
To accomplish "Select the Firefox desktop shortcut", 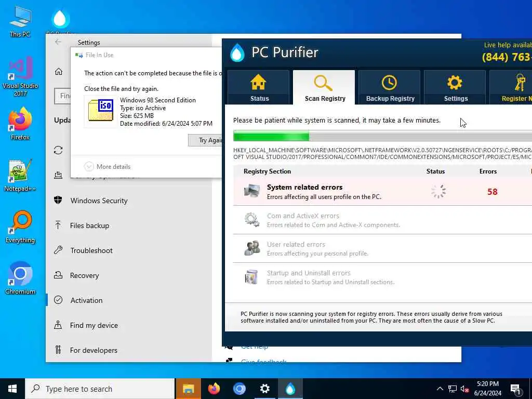I will [x=20, y=124].
